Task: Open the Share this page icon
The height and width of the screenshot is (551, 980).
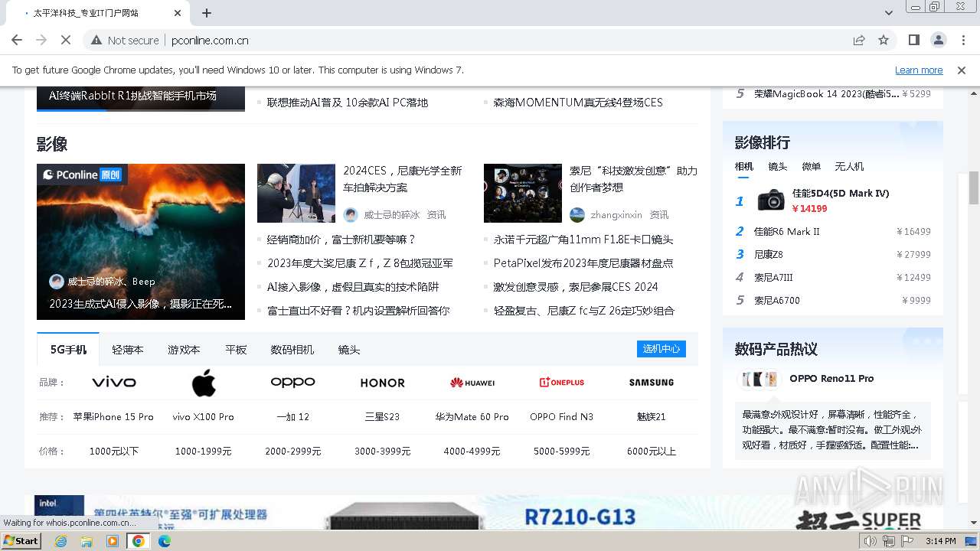Action: (859, 40)
